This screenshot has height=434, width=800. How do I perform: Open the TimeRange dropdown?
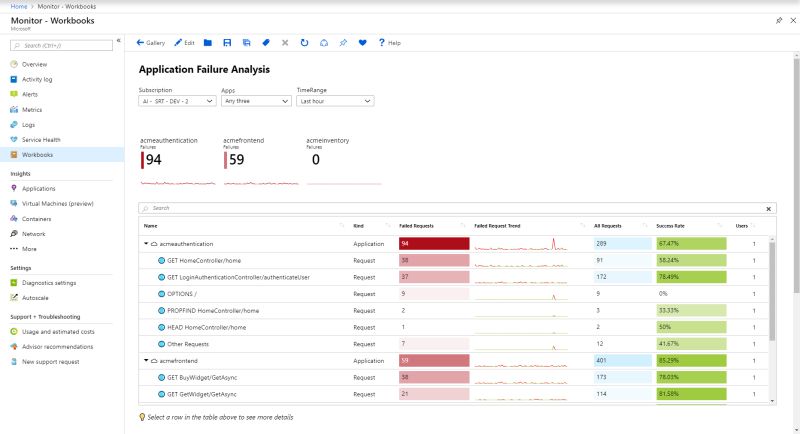click(x=335, y=101)
